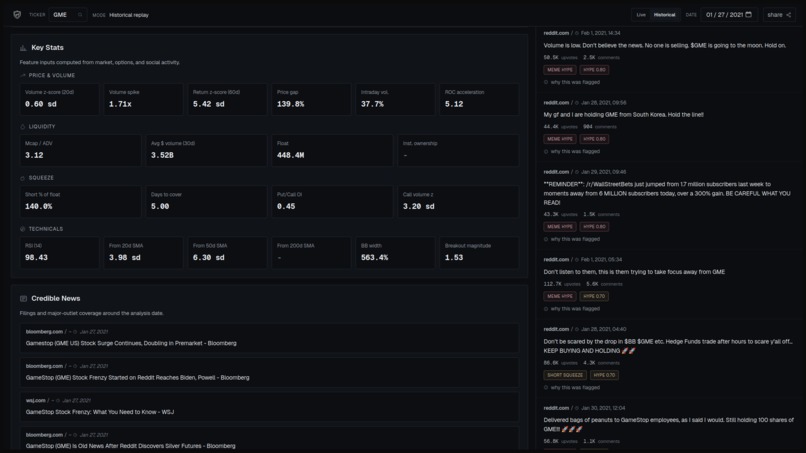
Task: Open 'Volume is low' reddit post
Action: [665, 46]
